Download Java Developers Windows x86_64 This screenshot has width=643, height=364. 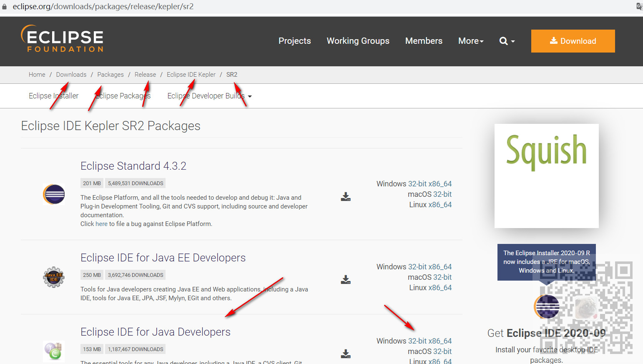[x=440, y=341]
